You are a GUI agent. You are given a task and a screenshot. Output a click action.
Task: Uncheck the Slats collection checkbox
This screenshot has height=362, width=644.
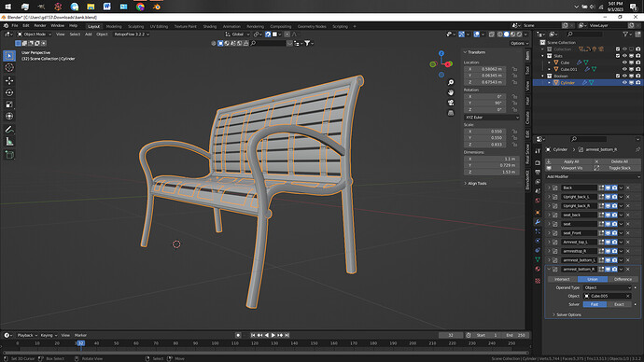tap(618, 56)
